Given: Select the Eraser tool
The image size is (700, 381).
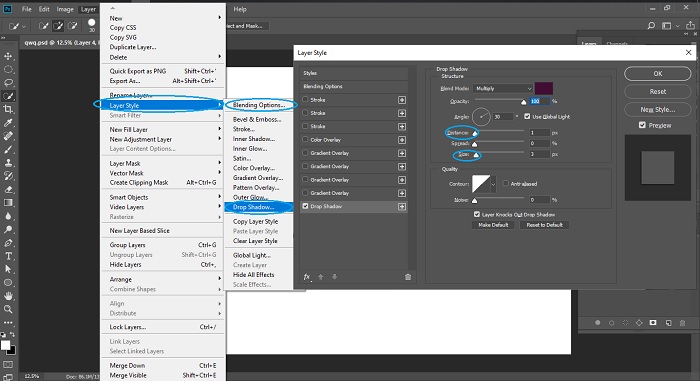Looking at the screenshot, I should (8, 189).
